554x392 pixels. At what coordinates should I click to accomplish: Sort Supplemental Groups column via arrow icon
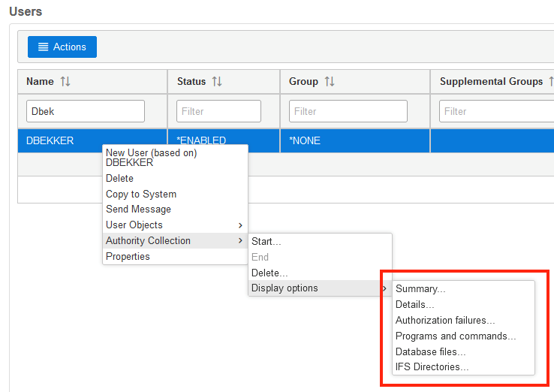[x=550, y=81]
